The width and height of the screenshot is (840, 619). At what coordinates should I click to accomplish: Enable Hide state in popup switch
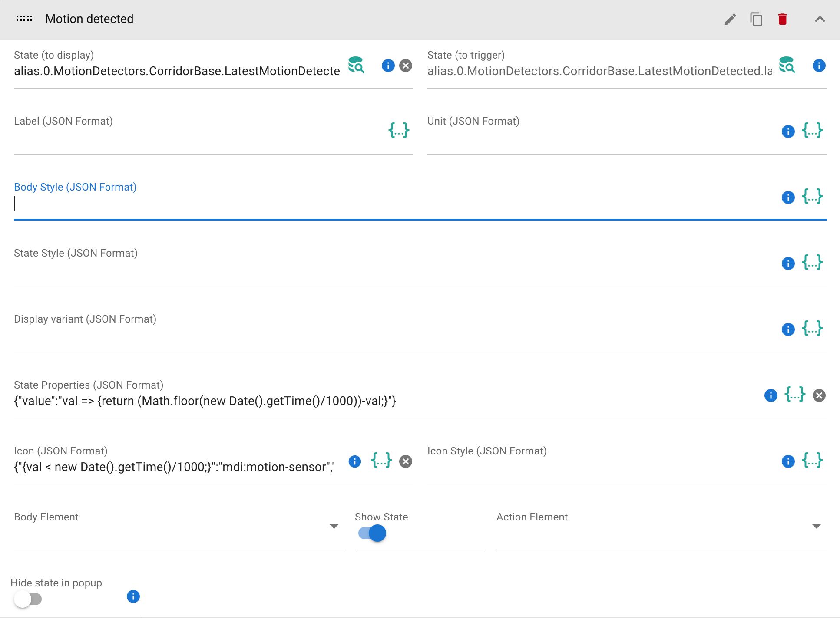click(x=28, y=599)
